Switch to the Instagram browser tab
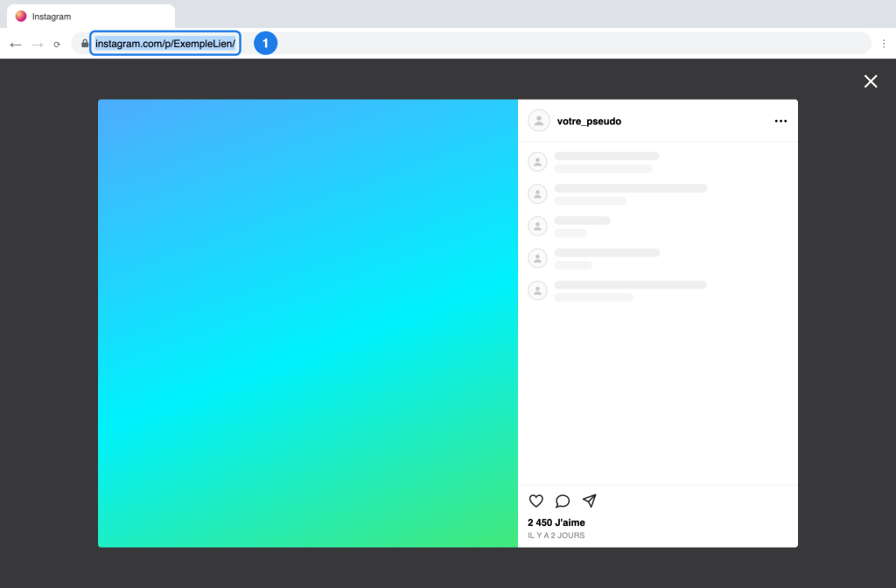Screen dimensions: 896x588 [x=91, y=17]
